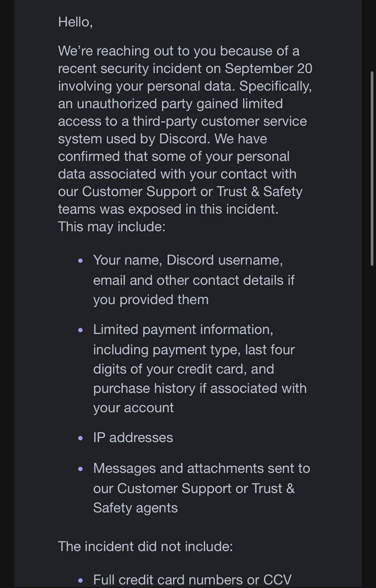
Task: Click the "This may include:" line
Action: 112,226
